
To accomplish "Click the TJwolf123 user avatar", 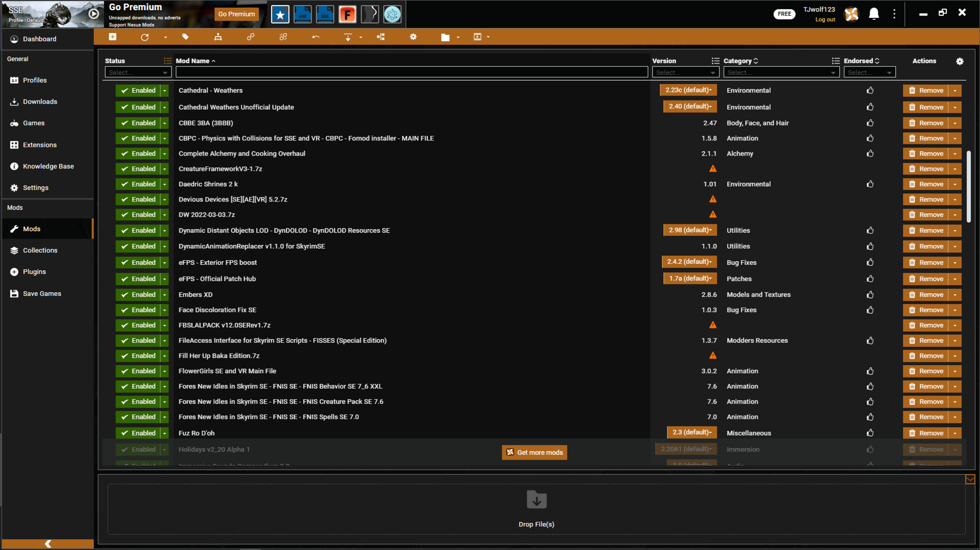I will click(x=851, y=14).
